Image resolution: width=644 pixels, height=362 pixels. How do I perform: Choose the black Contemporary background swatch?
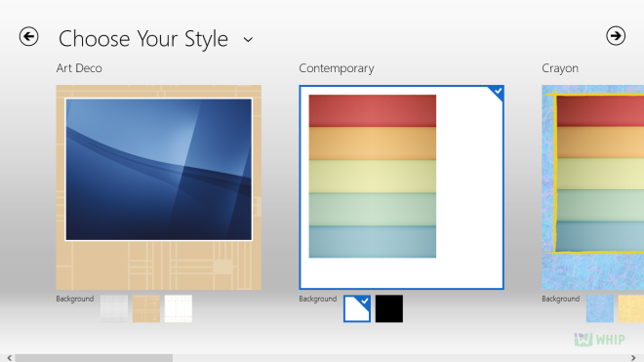tap(389, 308)
